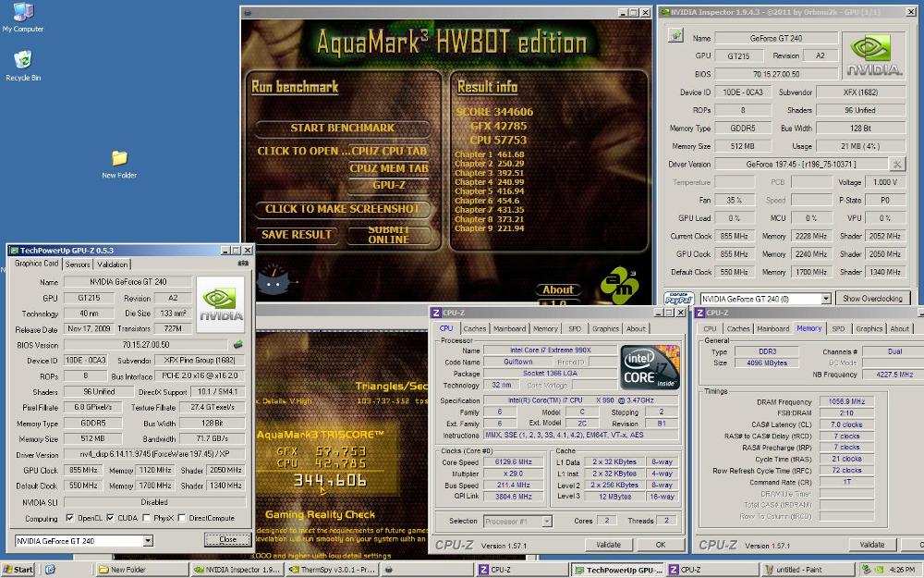Click the GPU-Z button in AquaMark panel

point(389,185)
